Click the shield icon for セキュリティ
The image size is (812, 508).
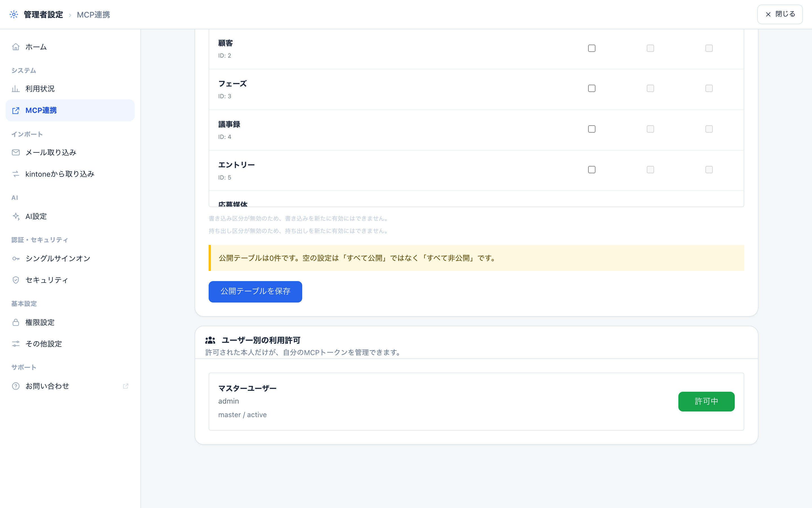(16, 280)
